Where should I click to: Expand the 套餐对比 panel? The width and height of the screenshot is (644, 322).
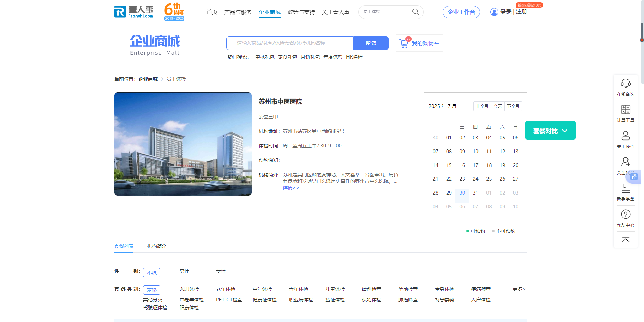click(x=550, y=131)
